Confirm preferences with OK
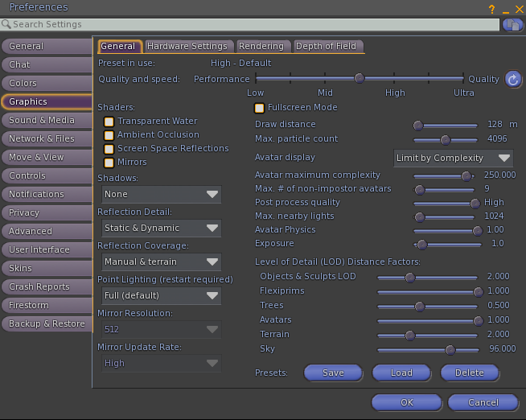 tap(407, 402)
